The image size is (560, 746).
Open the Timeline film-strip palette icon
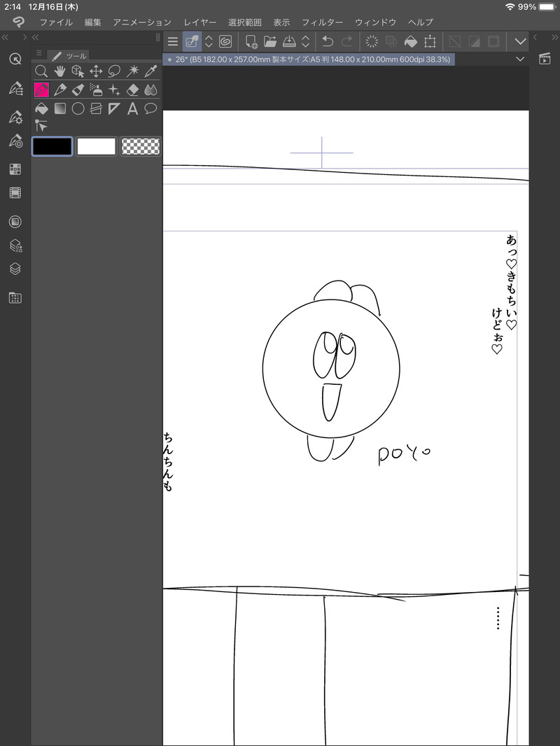click(15, 192)
